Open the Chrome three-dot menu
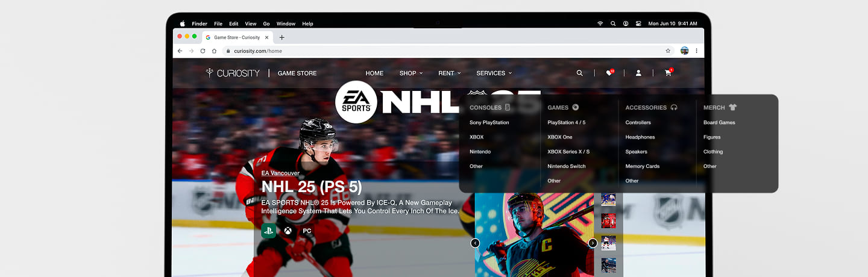Screen dimensions: 868x277 [x=696, y=51]
